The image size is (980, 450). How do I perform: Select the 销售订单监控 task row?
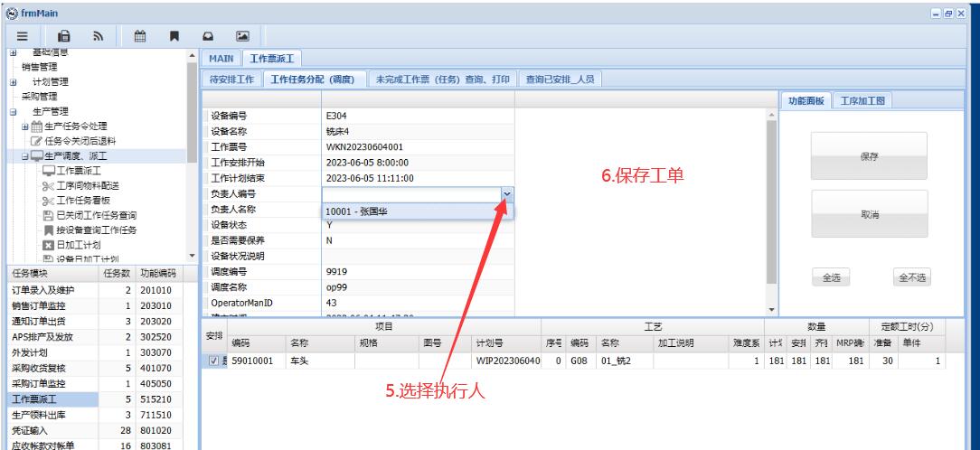[x=96, y=306]
